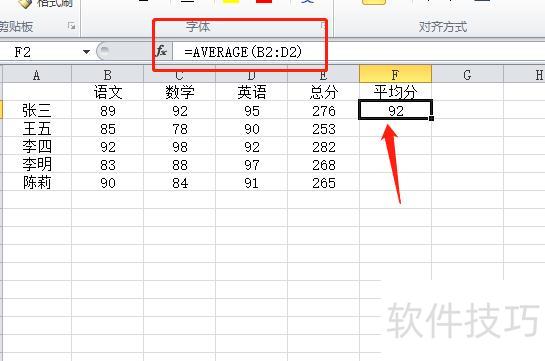Select column D header
This screenshot has height=361, width=545.
[x=251, y=74]
